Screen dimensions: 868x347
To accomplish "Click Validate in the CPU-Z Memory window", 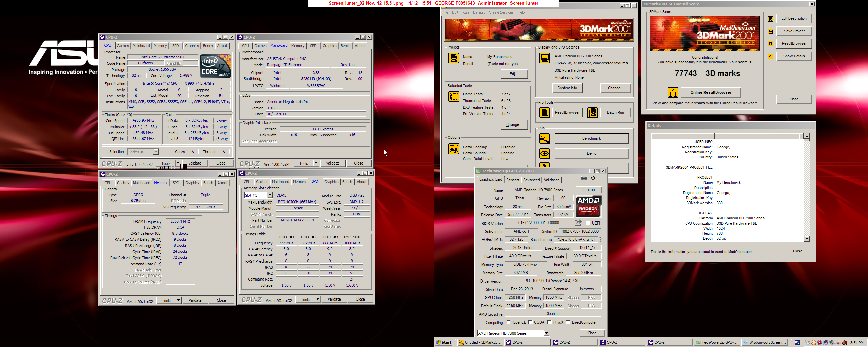I will coord(195,300).
